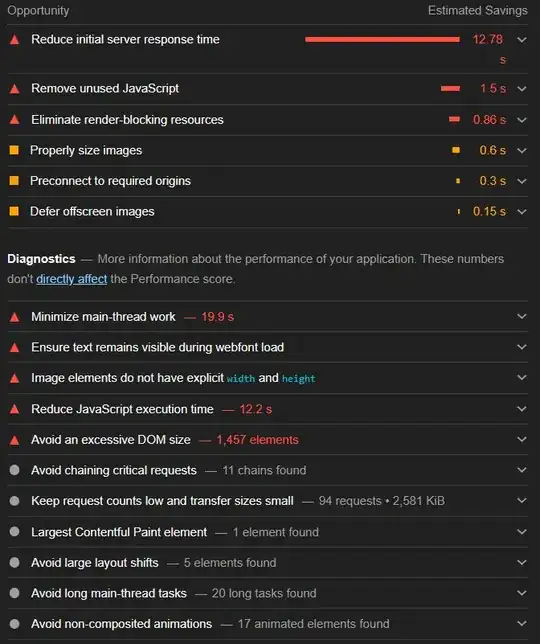
Task: Click orange square next to Defer offscreen images
Action: pos(14,211)
